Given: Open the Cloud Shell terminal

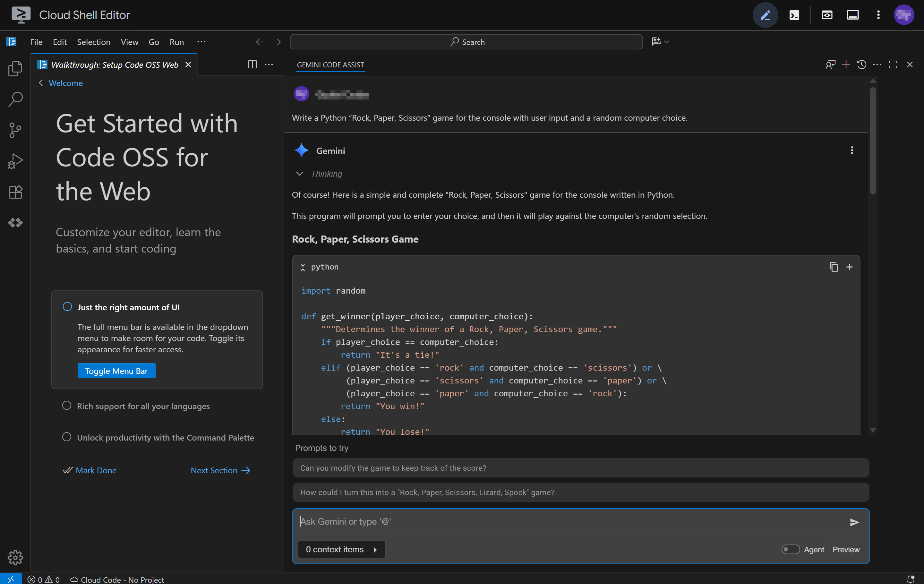Looking at the screenshot, I should [x=794, y=15].
